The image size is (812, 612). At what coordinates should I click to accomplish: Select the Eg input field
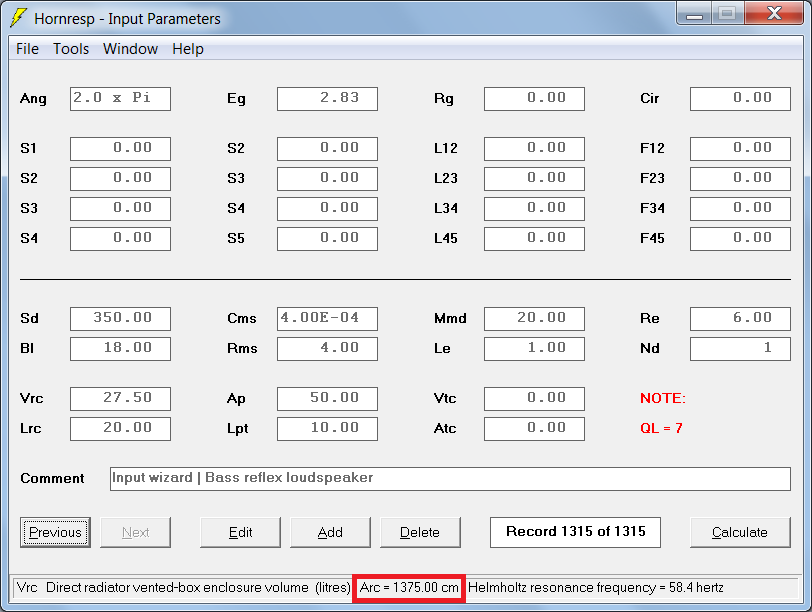[x=327, y=99]
